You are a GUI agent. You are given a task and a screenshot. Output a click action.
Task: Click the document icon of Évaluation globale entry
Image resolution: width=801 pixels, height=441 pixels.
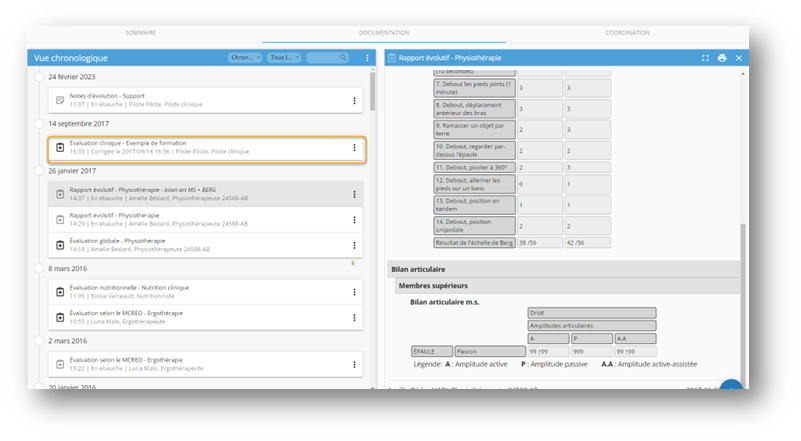coord(60,244)
